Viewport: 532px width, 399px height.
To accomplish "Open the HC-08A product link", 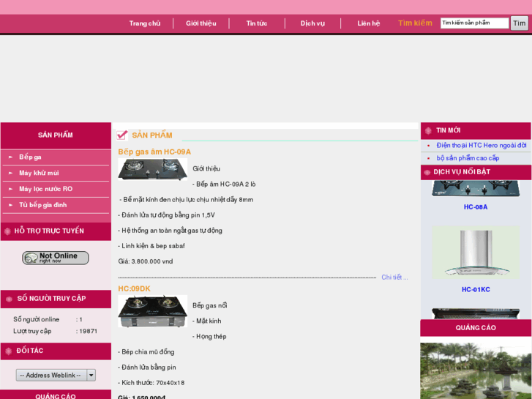I will click(476, 206).
